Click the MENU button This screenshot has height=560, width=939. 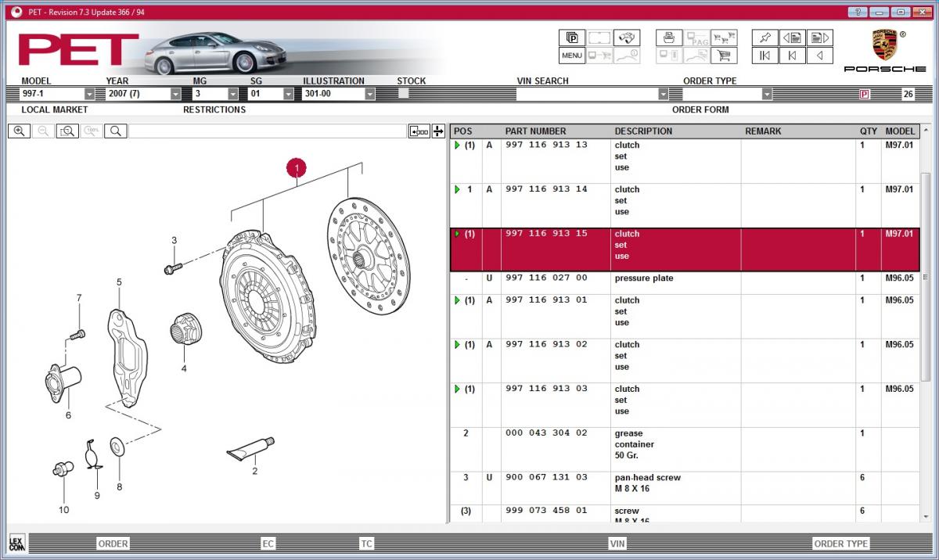[x=572, y=56]
